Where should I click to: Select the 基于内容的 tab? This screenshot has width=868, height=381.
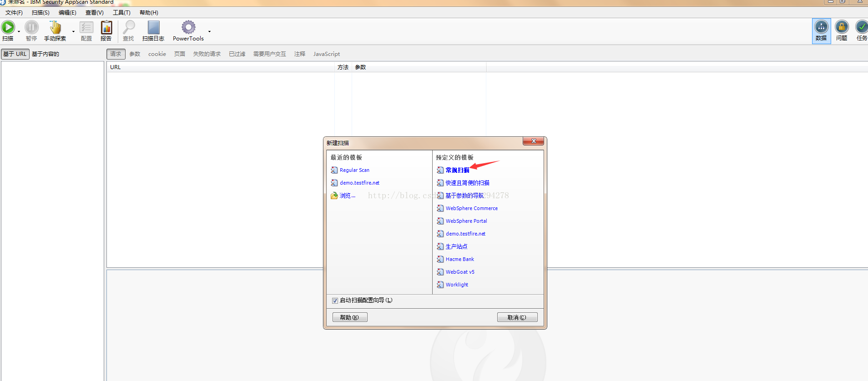click(x=45, y=54)
